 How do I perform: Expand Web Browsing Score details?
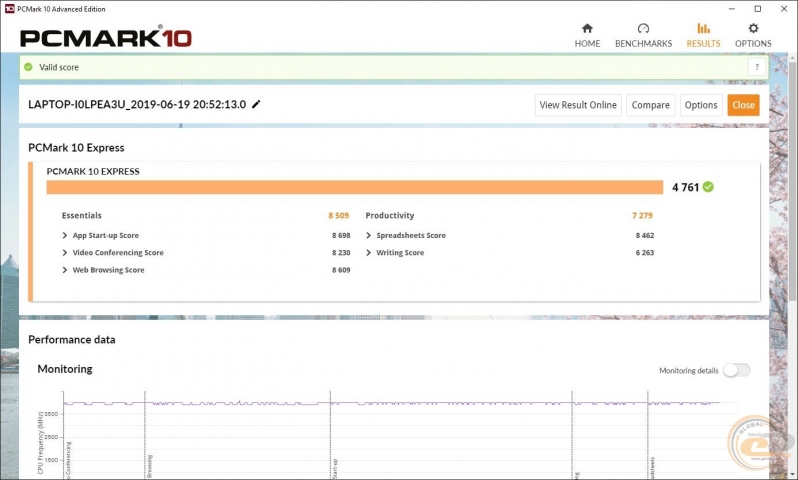coord(65,270)
